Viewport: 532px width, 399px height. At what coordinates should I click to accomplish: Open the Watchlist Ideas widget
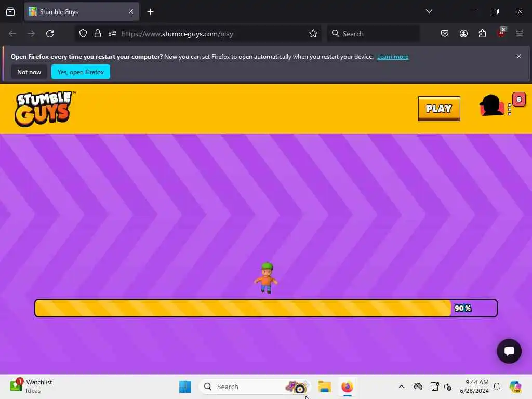(x=31, y=387)
